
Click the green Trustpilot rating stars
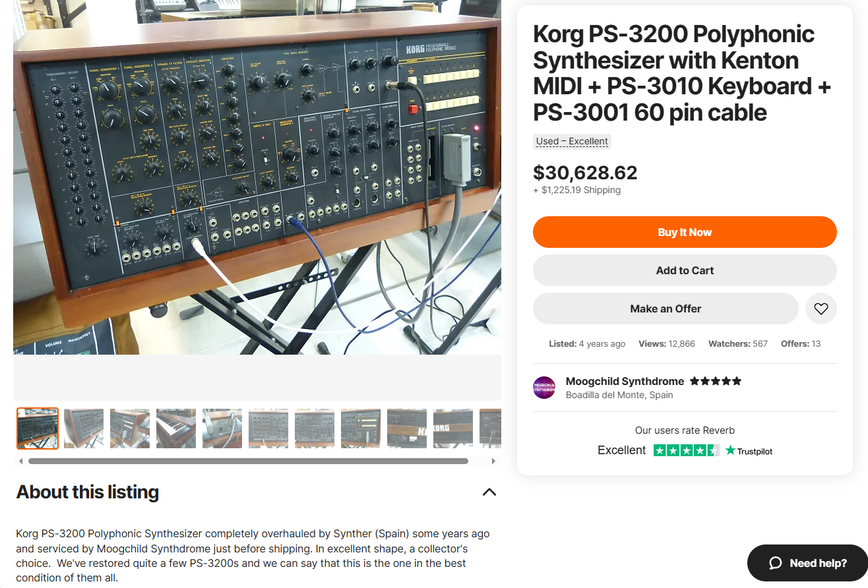tap(686, 451)
